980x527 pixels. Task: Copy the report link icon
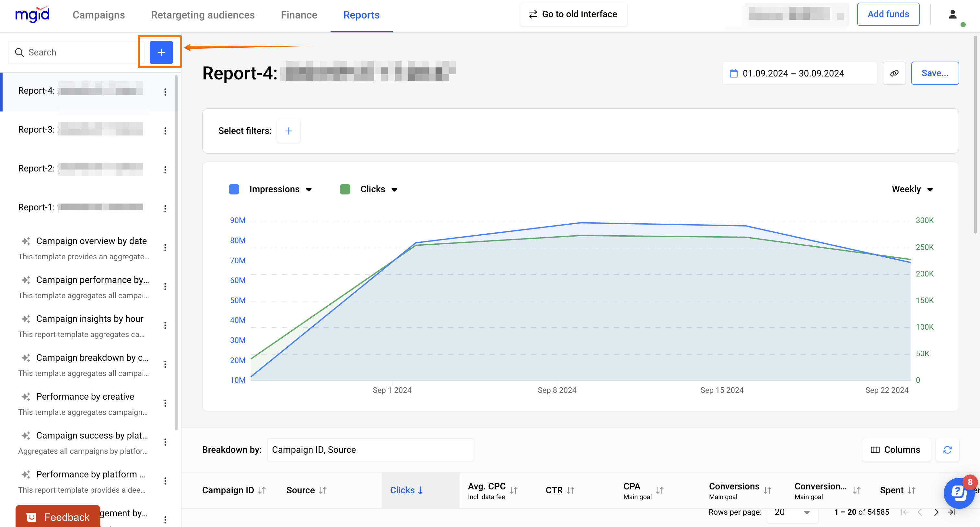pyautogui.click(x=894, y=73)
